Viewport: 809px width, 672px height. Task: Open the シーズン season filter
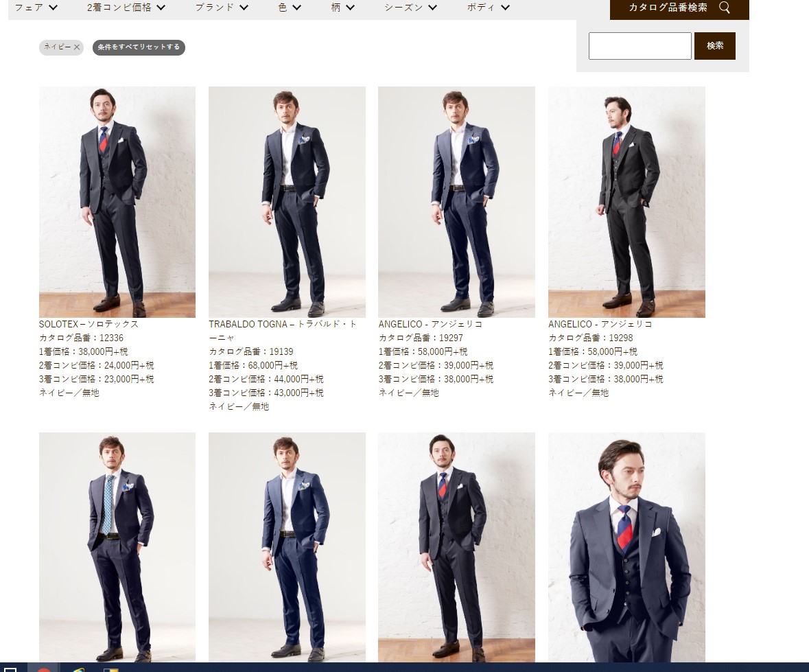click(410, 8)
